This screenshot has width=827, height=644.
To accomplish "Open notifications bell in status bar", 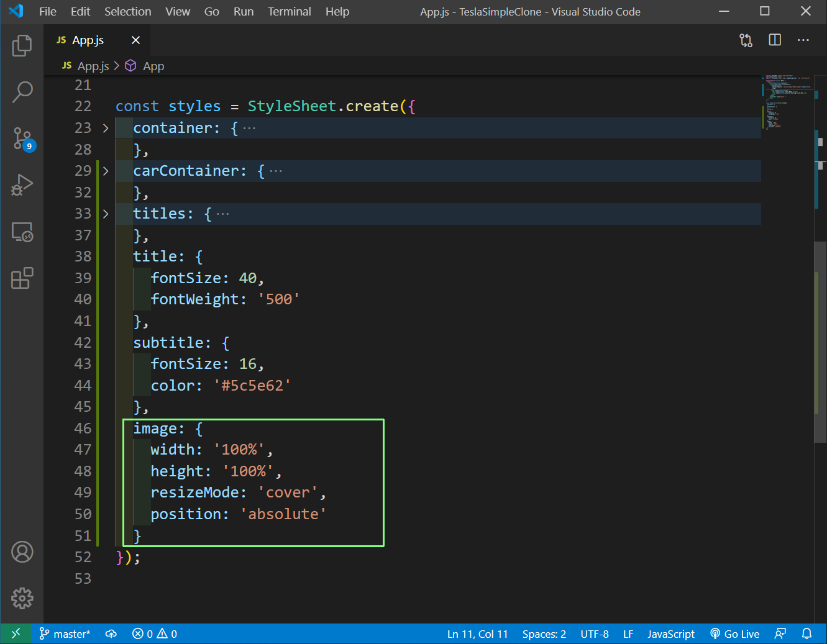I will coord(806,633).
